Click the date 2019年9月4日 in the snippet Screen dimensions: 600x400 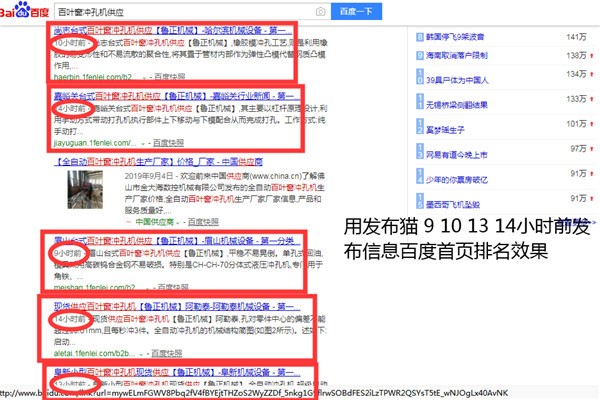[x=148, y=176]
